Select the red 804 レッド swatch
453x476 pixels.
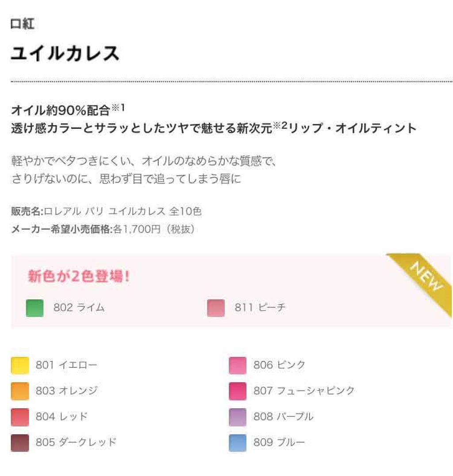[x=20, y=417]
